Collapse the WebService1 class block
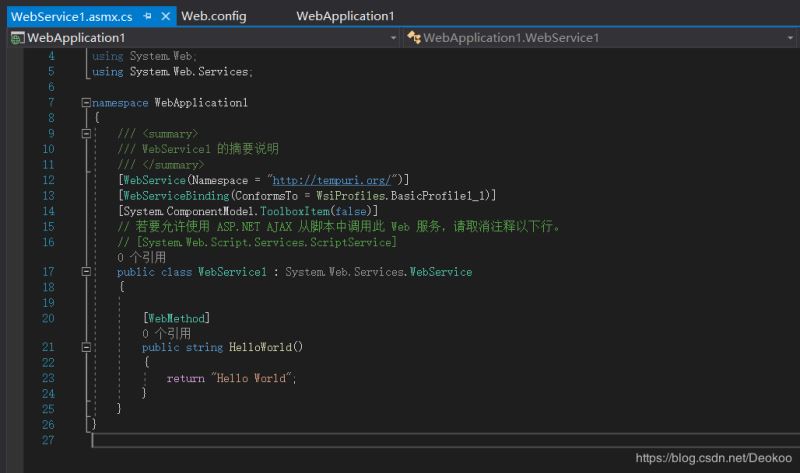Viewport: 800px width, 473px height. tap(86, 271)
